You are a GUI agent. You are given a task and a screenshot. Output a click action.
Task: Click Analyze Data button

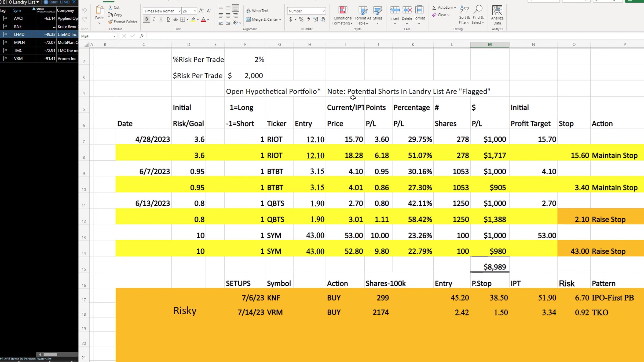coord(497,16)
